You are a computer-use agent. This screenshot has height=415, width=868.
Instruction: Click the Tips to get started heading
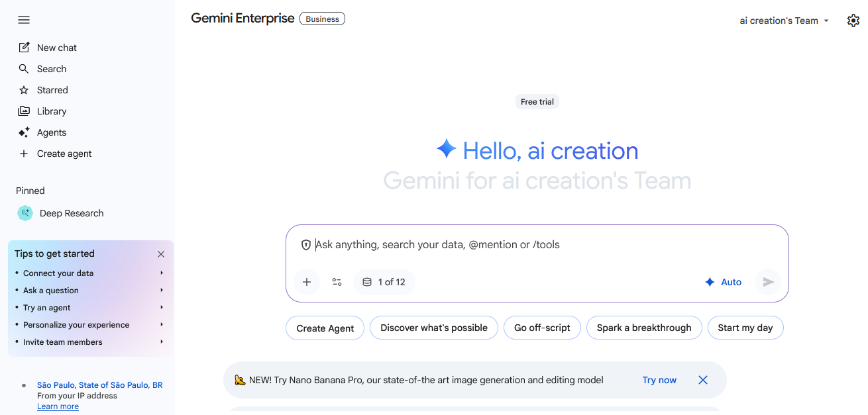coord(54,254)
